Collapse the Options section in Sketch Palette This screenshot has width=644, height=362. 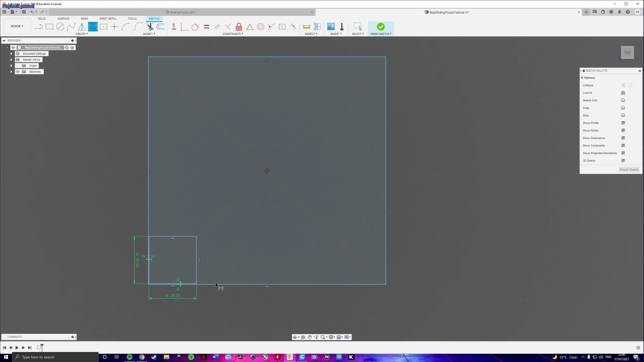pos(582,77)
